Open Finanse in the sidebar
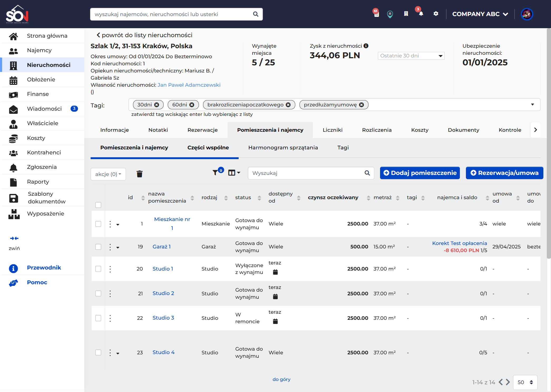This screenshot has height=392, width=551. 42,94
